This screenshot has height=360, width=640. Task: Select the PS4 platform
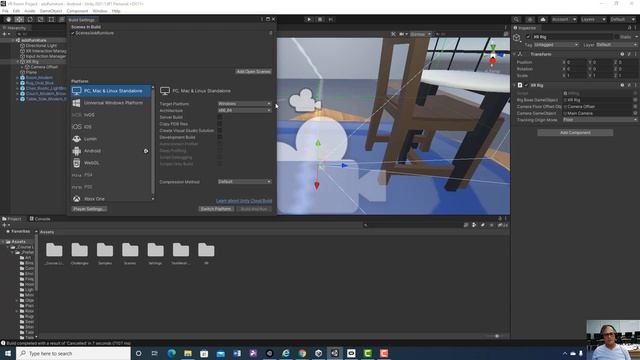111,175
